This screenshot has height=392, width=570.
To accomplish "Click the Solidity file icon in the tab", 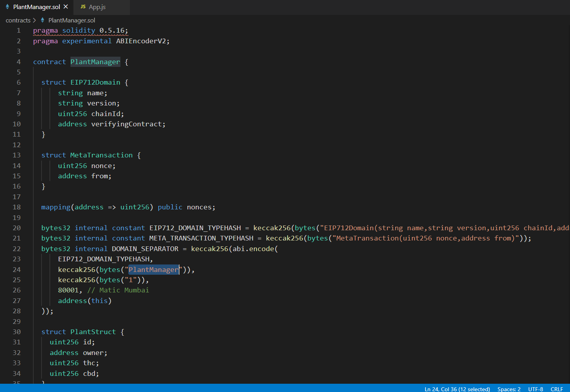I will pos(7,7).
